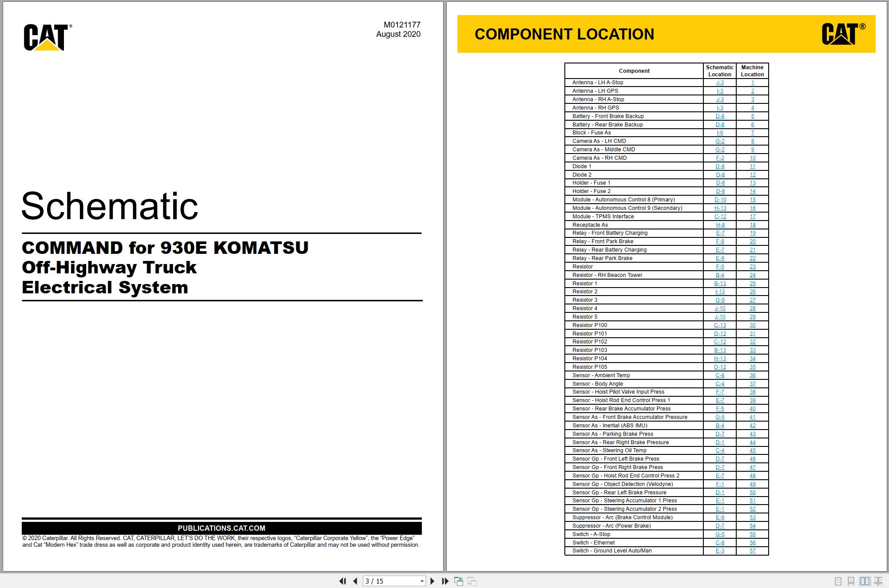
Task: Click C-13 link for Resistor P100
Action: coord(720,325)
